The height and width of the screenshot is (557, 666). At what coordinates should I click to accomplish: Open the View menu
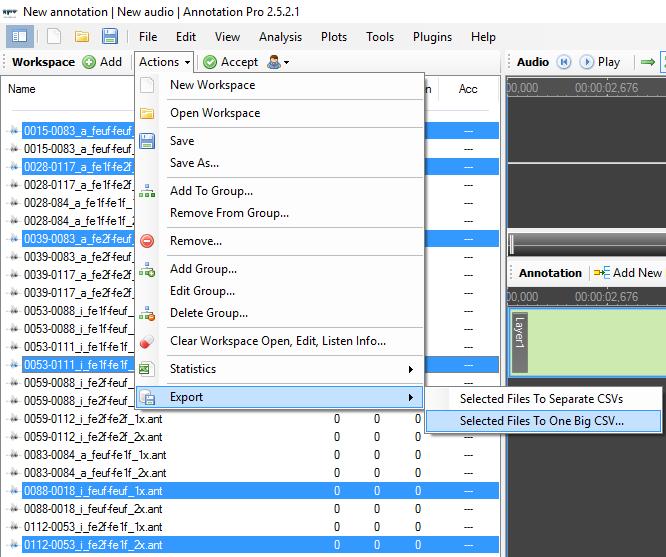pyautogui.click(x=227, y=37)
